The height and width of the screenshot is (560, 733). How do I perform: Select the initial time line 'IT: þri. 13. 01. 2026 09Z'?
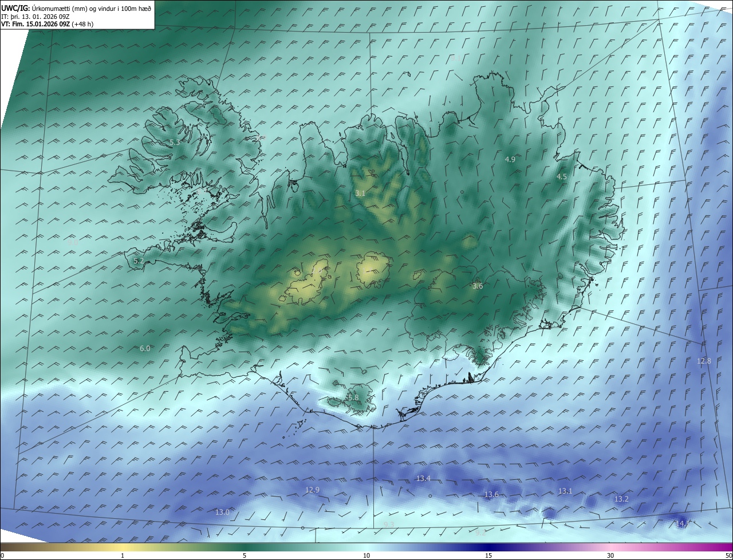coord(36,17)
